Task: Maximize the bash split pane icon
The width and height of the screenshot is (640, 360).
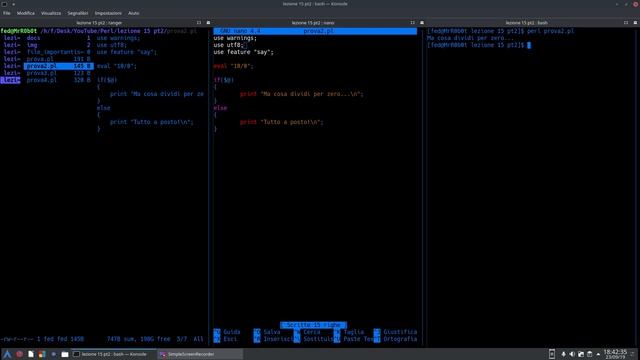Action: click(x=626, y=23)
